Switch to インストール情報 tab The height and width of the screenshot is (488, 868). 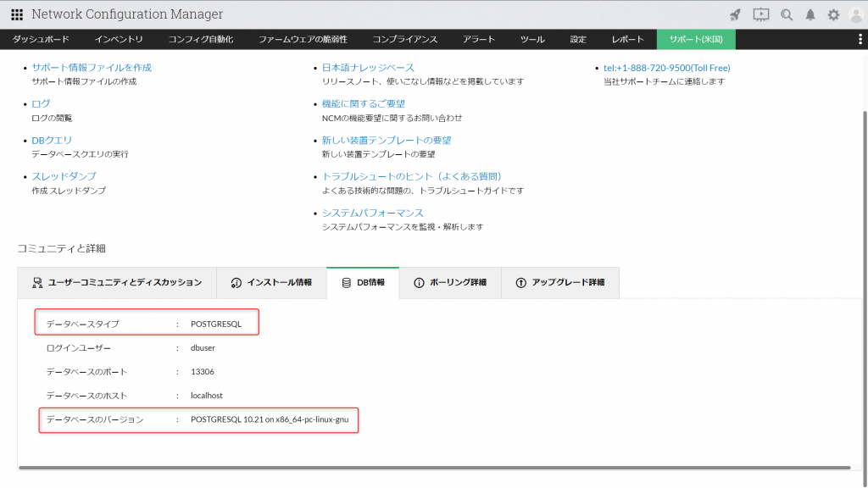(x=271, y=283)
